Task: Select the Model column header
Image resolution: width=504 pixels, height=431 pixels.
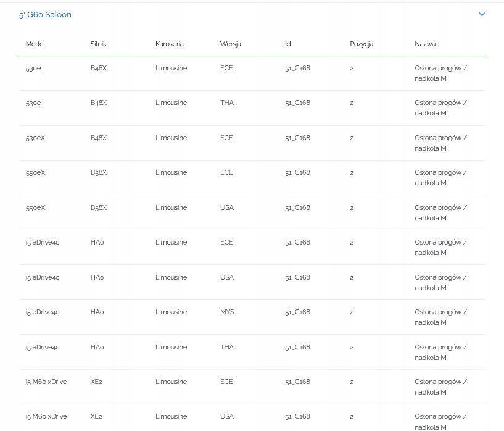Action: point(36,44)
